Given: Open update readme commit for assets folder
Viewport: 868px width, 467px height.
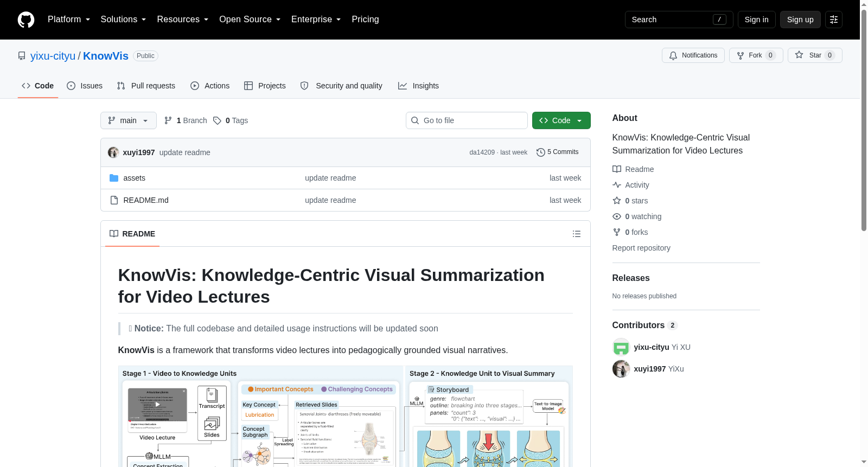Looking at the screenshot, I should (x=330, y=178).
